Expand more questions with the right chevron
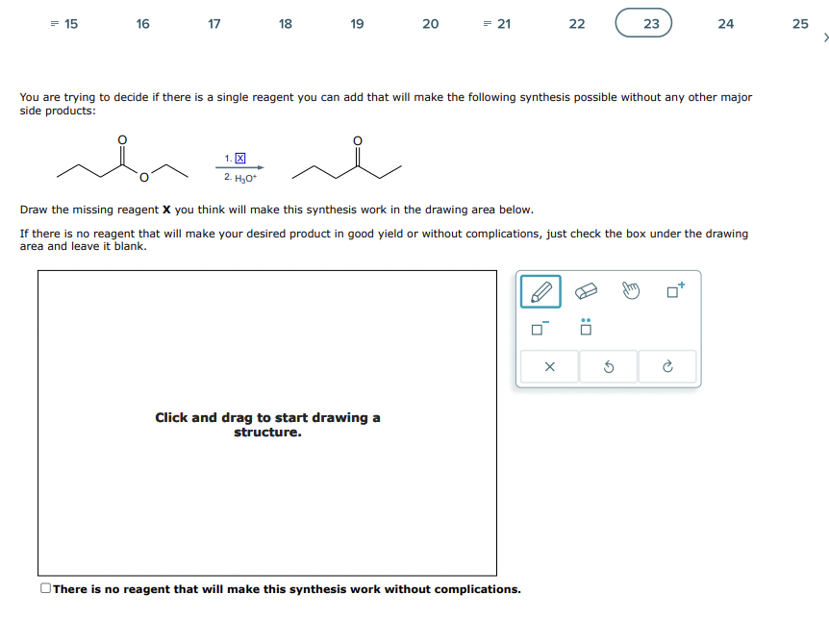Image resolution: width=829 pixels, height=644 pixels. [x=825, y=37]
